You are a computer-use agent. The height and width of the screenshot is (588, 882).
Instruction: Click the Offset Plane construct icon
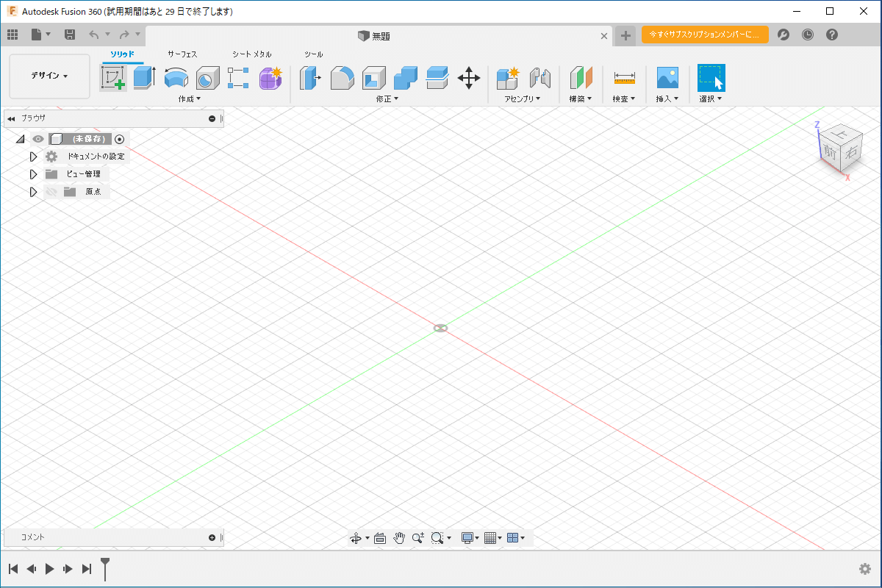click(581, 78)
